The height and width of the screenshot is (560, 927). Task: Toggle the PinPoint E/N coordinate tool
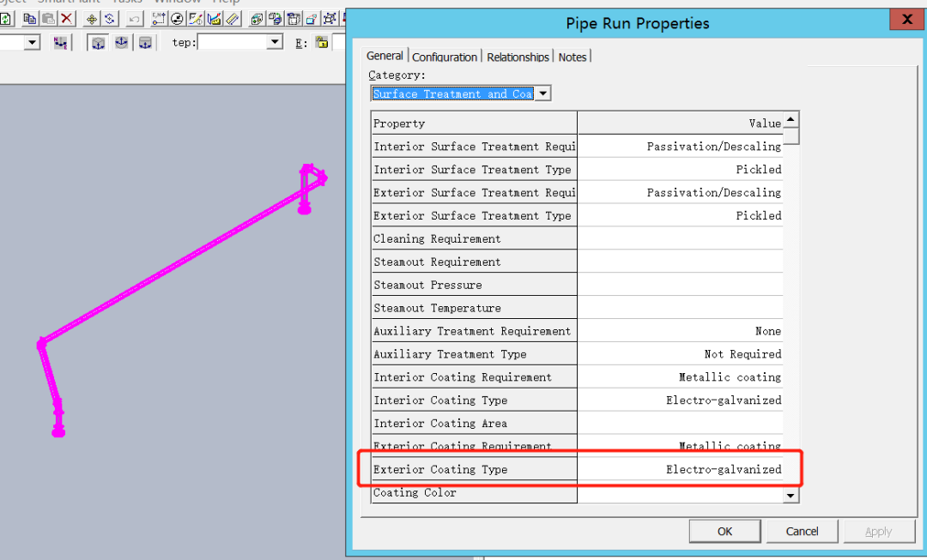(159, 19)
